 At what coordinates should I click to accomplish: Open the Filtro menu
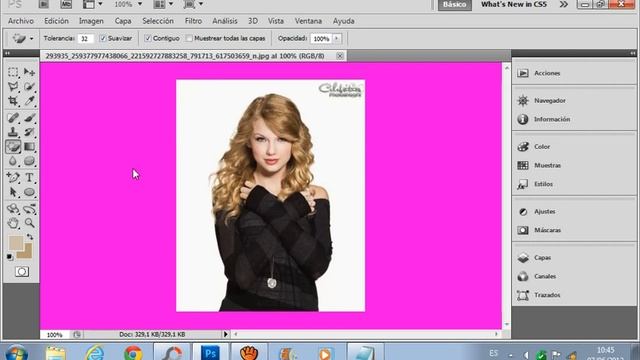coord(193,21)
